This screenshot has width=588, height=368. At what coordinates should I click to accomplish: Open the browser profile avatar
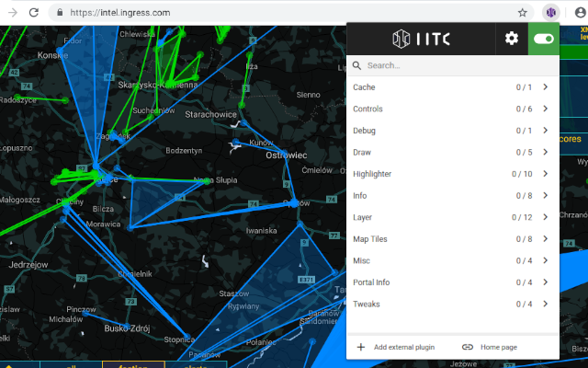click(574, 13)
